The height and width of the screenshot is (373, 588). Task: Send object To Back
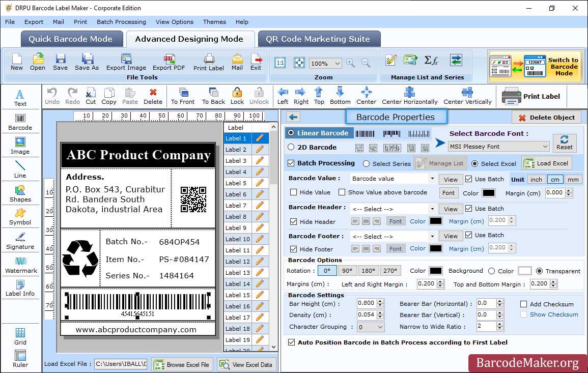pyautogui.click(x=213, y=96)
